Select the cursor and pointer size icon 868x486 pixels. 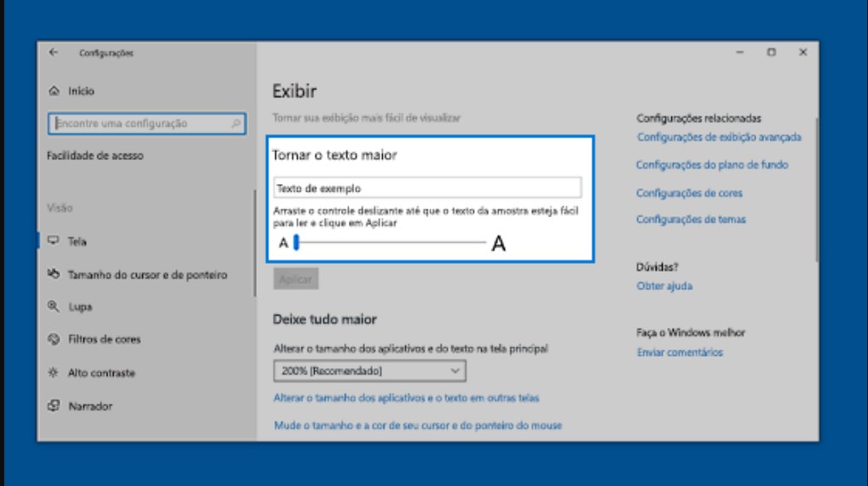(53, 274)
